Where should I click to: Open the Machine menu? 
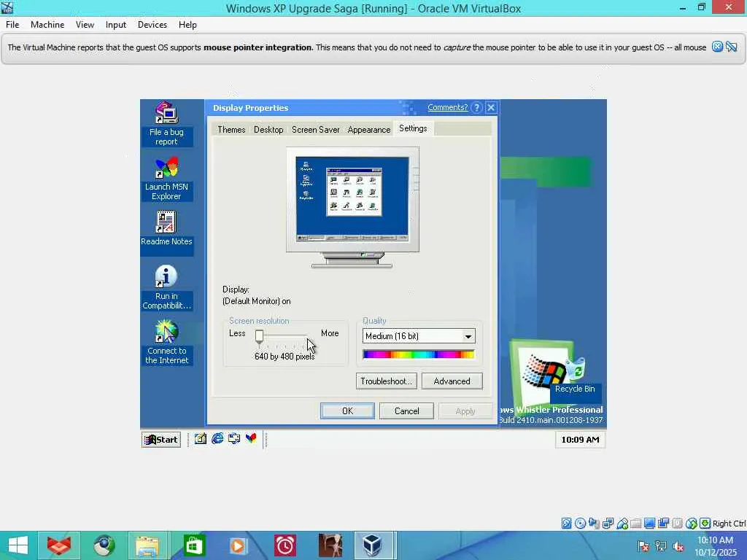click(47, 25)
